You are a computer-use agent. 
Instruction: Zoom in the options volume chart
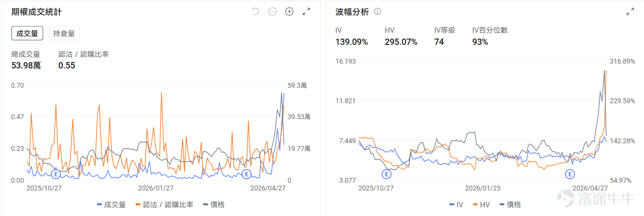[x=289, y=12]
